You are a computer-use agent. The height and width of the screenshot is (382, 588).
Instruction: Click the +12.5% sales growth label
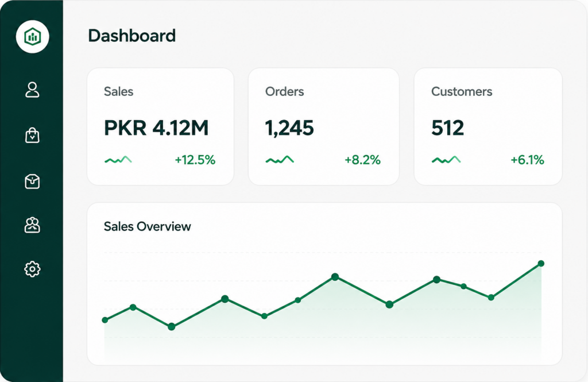(x=195, y=160)
